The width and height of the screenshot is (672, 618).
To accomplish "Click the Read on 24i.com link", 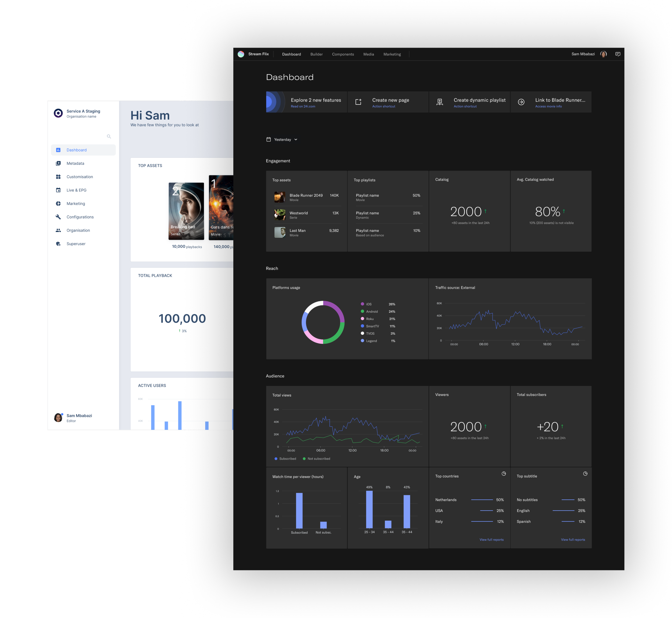I will click(303, 106).
